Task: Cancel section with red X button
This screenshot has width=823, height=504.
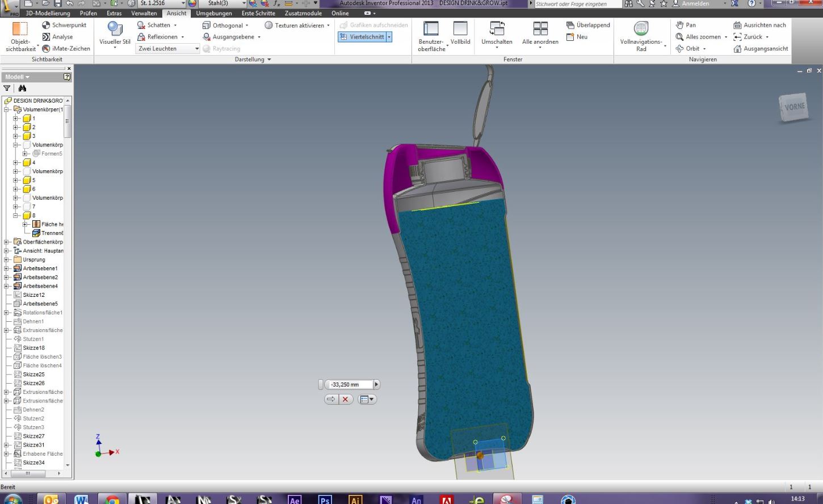Action: (x=345, y=400)
